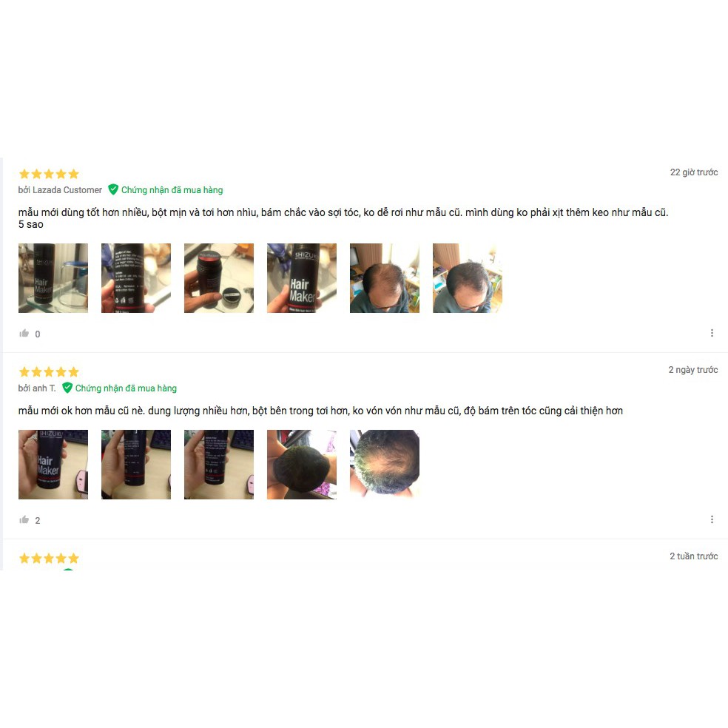The image size is (728, 728).
Task: Click the five-star rating of the first review
Action: (x=49, y=174)
